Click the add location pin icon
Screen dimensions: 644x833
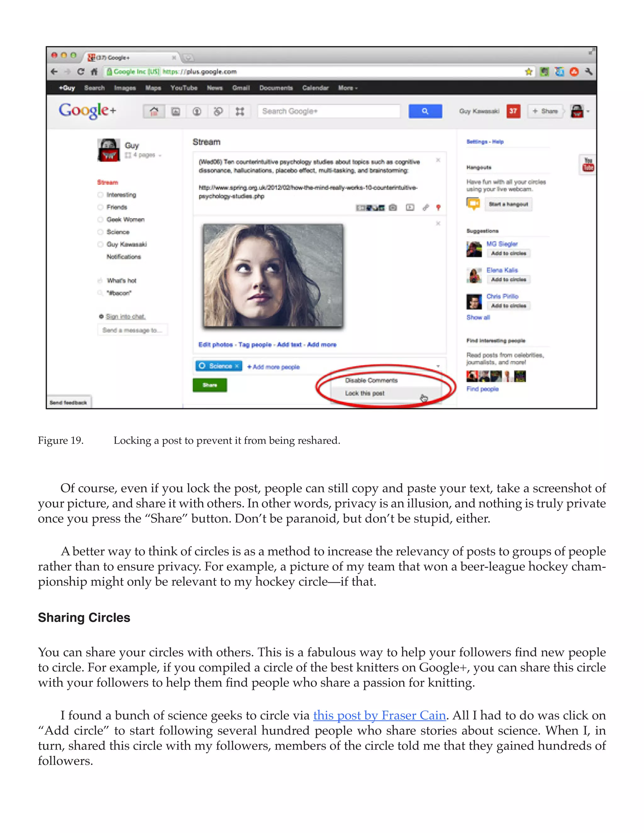[x=438, y=207]
